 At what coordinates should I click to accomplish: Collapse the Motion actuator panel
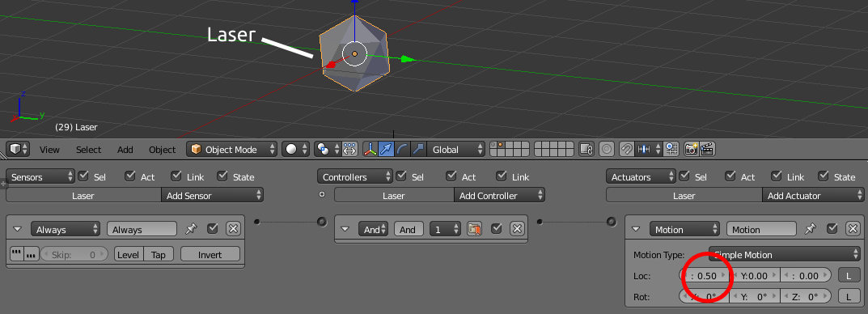coord(636,229)
